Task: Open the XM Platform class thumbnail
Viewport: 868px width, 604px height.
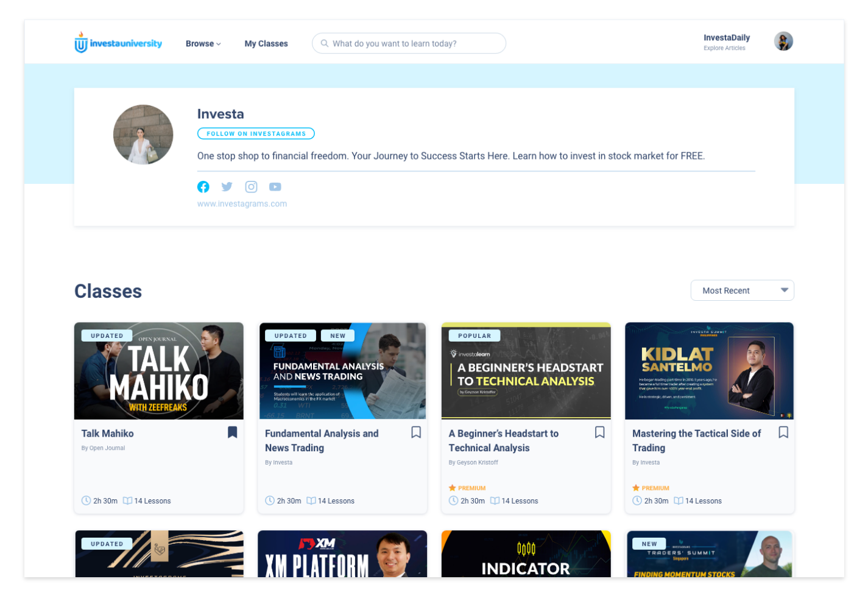Action: coord(342,553)
